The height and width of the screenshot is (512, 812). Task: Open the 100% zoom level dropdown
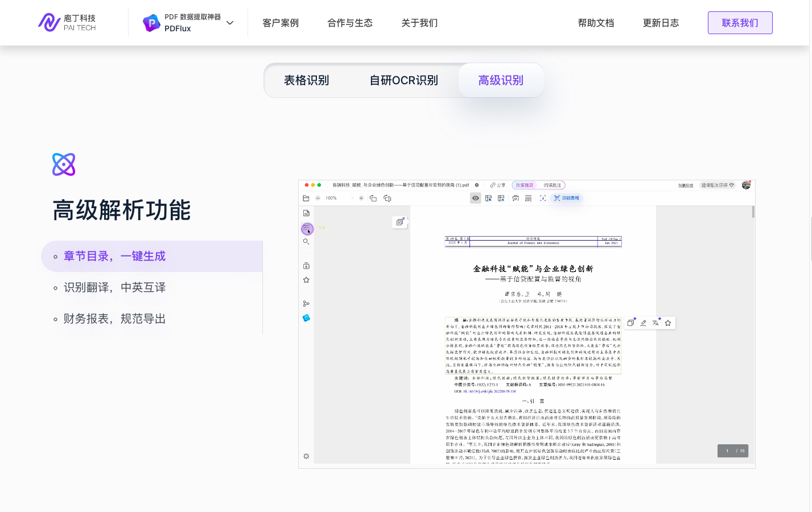point(340,198)
